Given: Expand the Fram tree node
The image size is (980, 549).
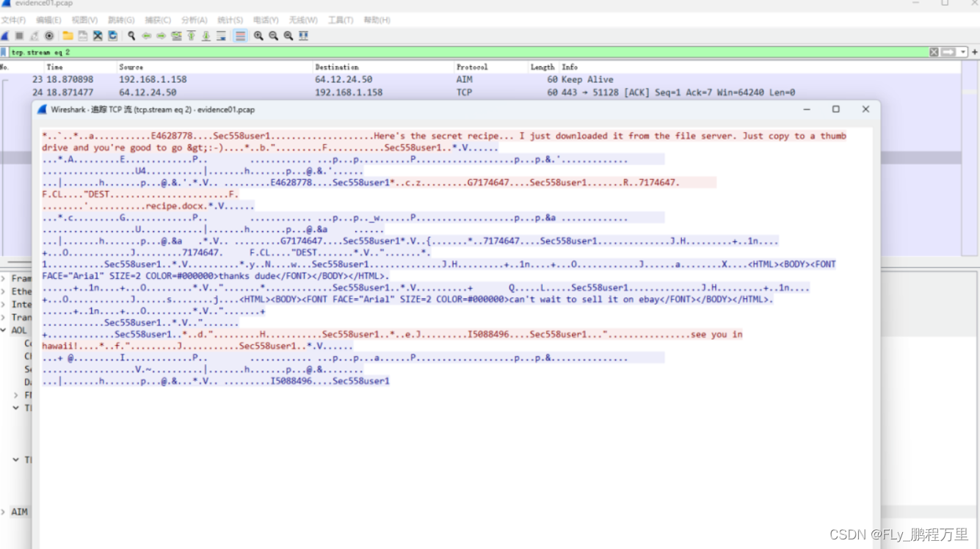Looking at the screenshot, I should click(x=4, y=278).
